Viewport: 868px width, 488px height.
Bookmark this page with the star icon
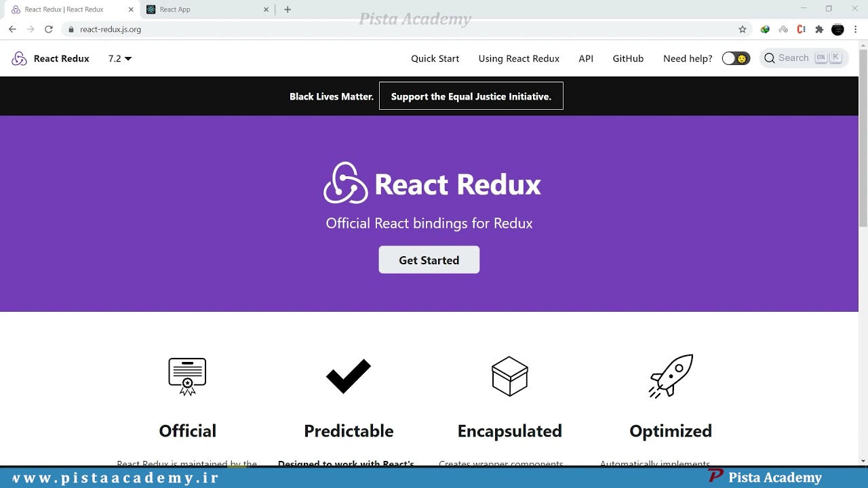click(x=743, y=29)
